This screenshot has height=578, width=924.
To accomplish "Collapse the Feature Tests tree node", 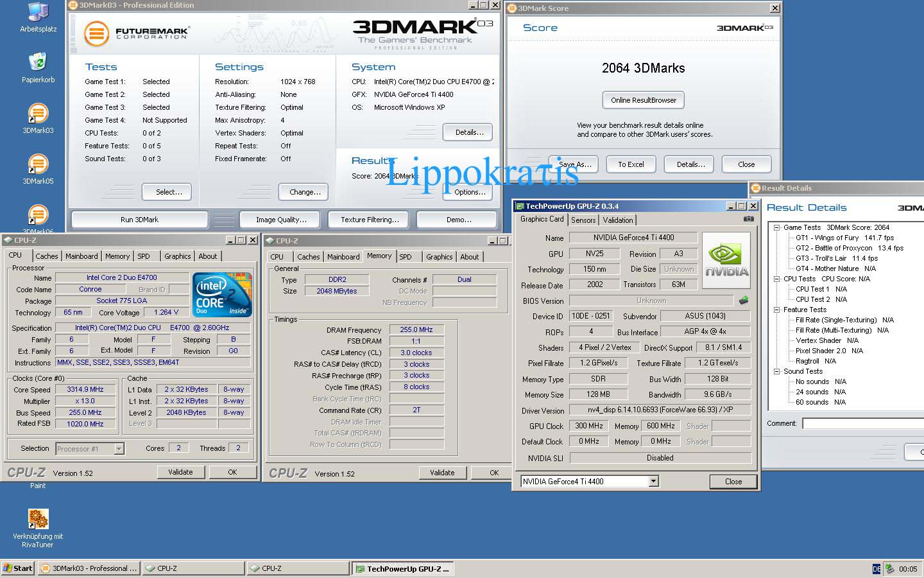I will [x=776, y=310].
